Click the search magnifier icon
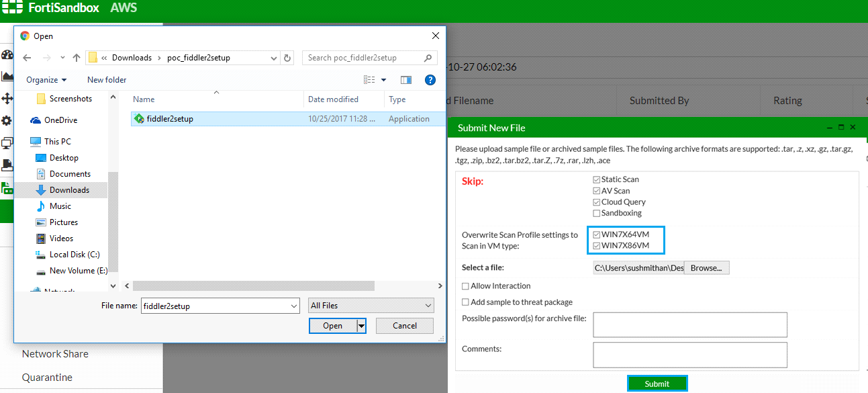This screenshot has width=868, height=393. point(428,58)
